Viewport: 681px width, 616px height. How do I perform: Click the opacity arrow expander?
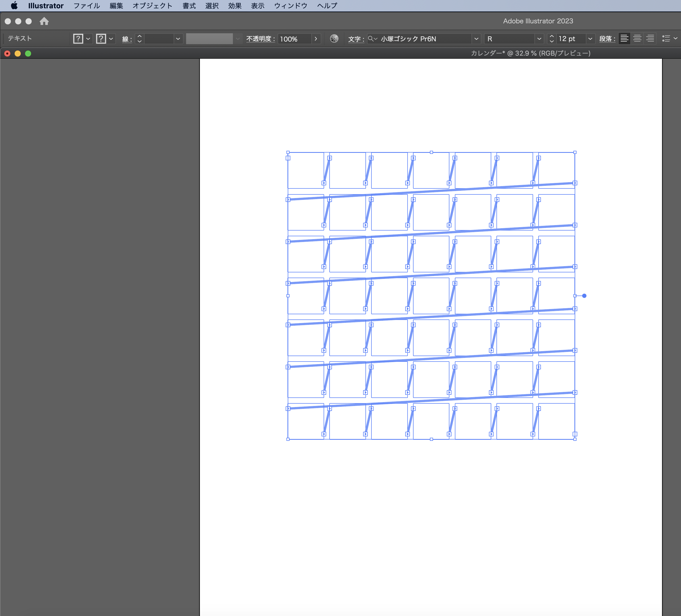click(316, 39)
